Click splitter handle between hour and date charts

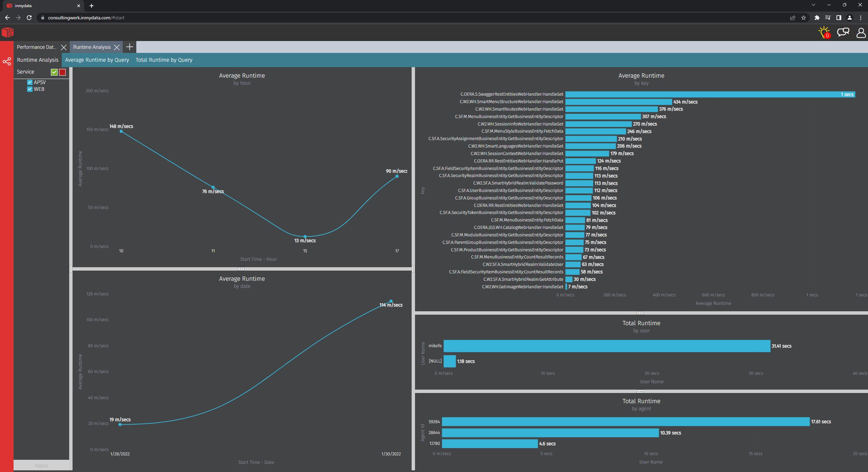(241, 269)
